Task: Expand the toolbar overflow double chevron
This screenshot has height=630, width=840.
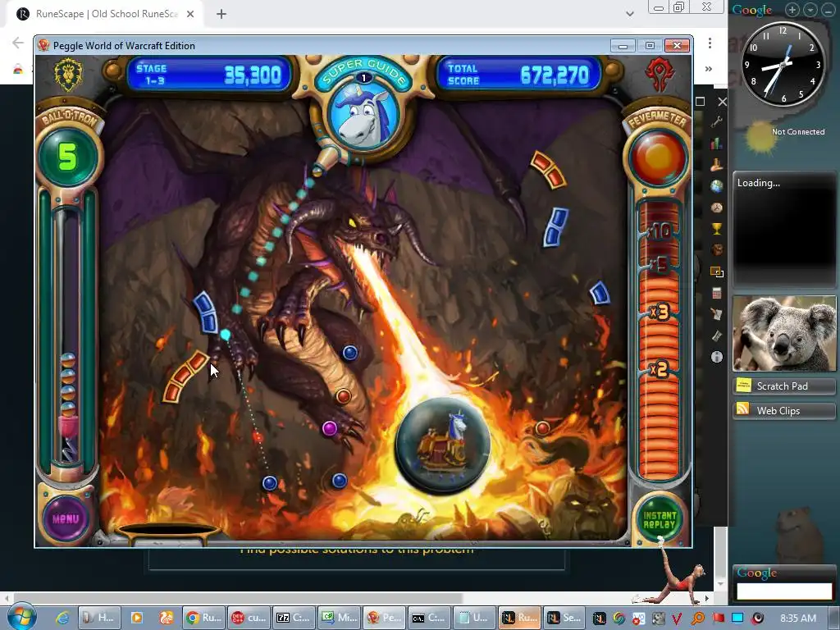Action: 708,69
